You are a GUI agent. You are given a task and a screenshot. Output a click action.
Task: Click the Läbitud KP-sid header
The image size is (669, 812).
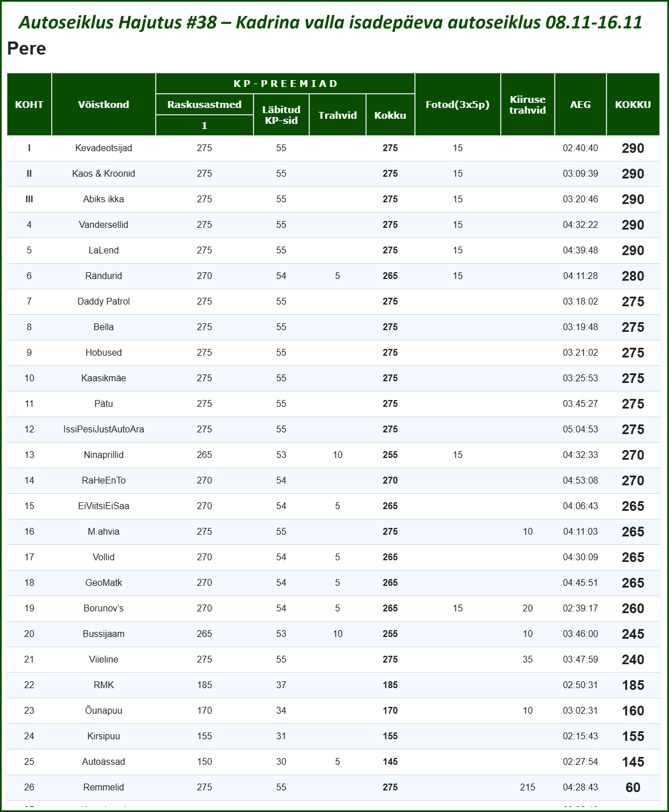pos(281,115)
